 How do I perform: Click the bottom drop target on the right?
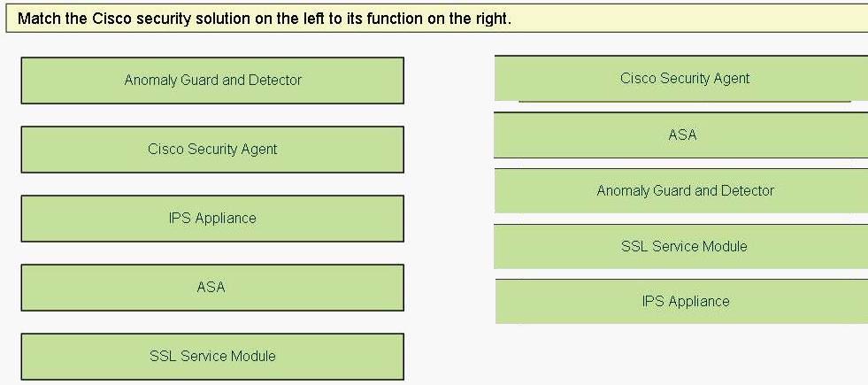click(681, 301)
